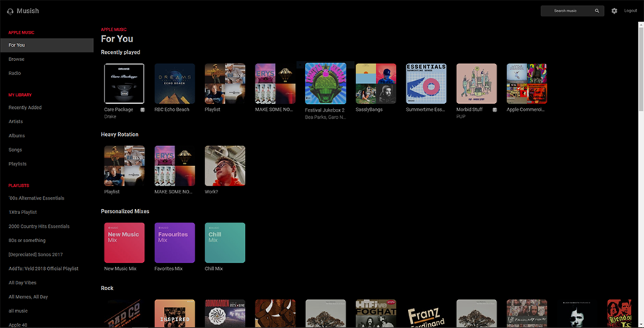The width and height of the screenshot is (644, 328).
Task: Open MAKE SOME NO... cover in Heavy Rotation
Action: click(175, 165)
